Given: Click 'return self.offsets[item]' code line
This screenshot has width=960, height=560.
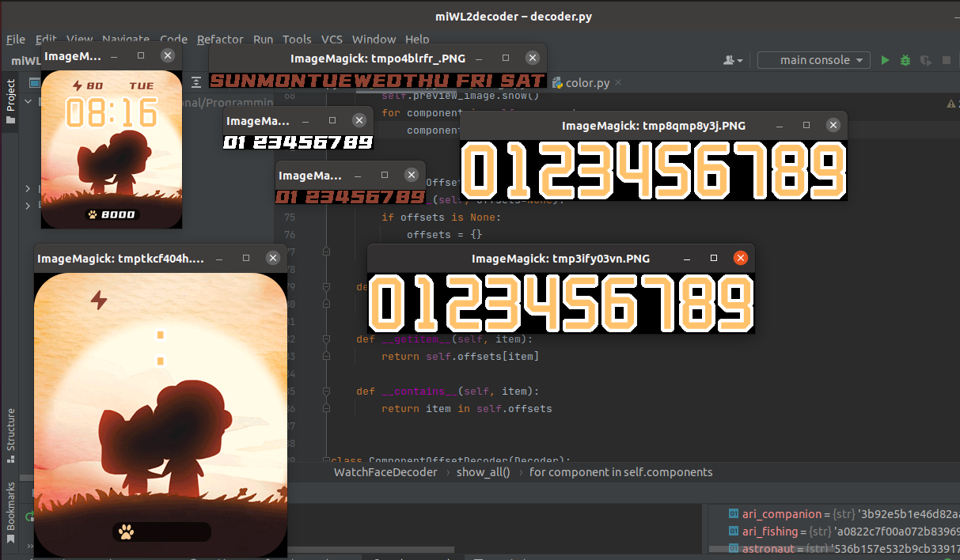Looking at the screenshot, I should point(460,357).
